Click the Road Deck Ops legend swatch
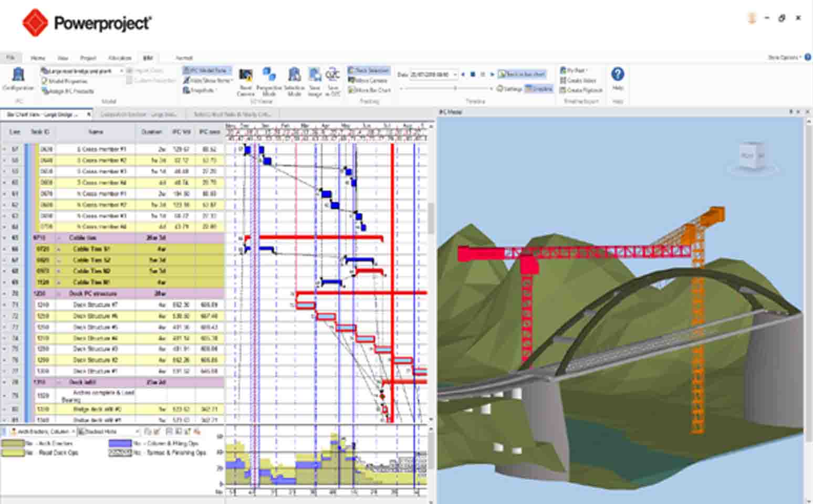Image resolution: width=813 pixels, height=504 pixels. [x=13, y=453]
